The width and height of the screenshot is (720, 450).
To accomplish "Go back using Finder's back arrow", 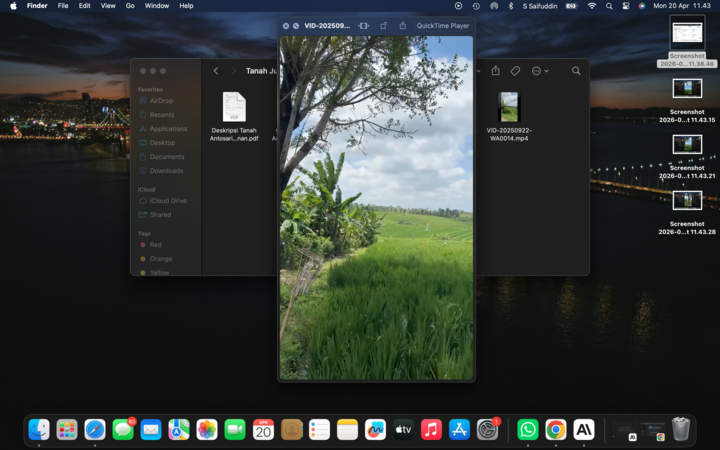I will point(216,71).
